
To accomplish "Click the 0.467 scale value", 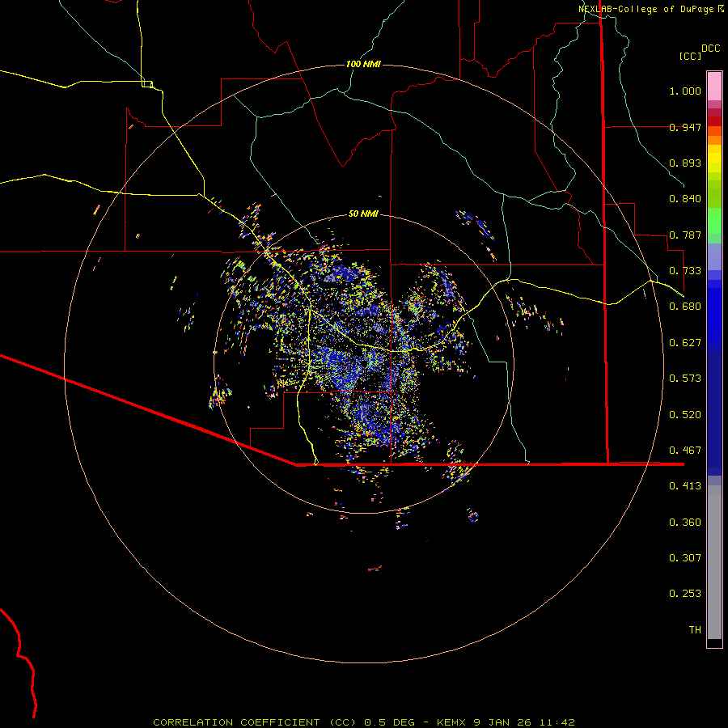I will (685, 451).
